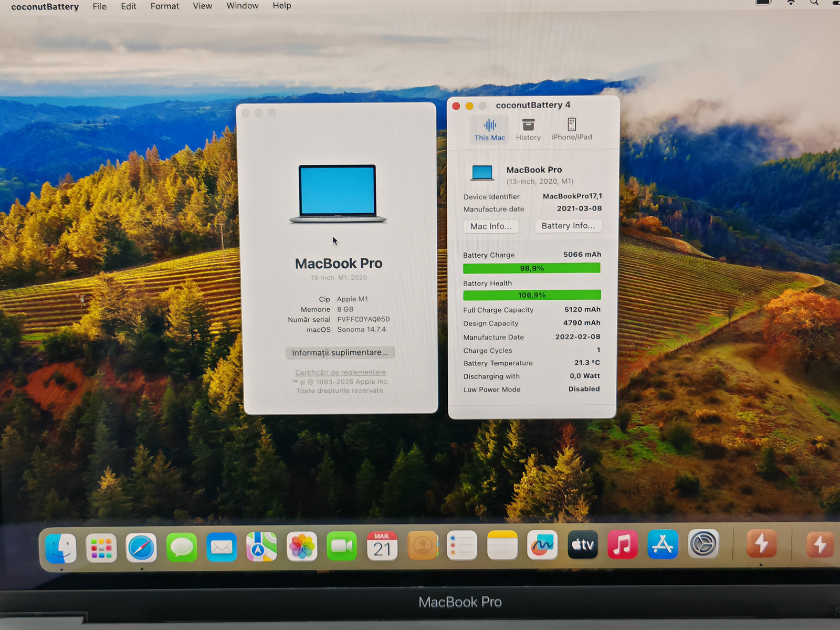Open the Window menu
Screen dimensions: 840x630
(243, 6)
